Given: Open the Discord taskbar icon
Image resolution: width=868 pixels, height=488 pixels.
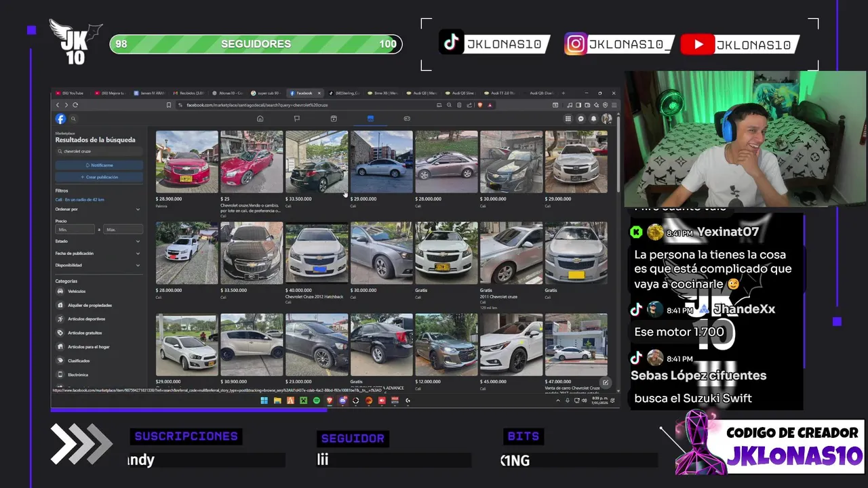Looking at the screenshot, I should (x=343, y=401).
